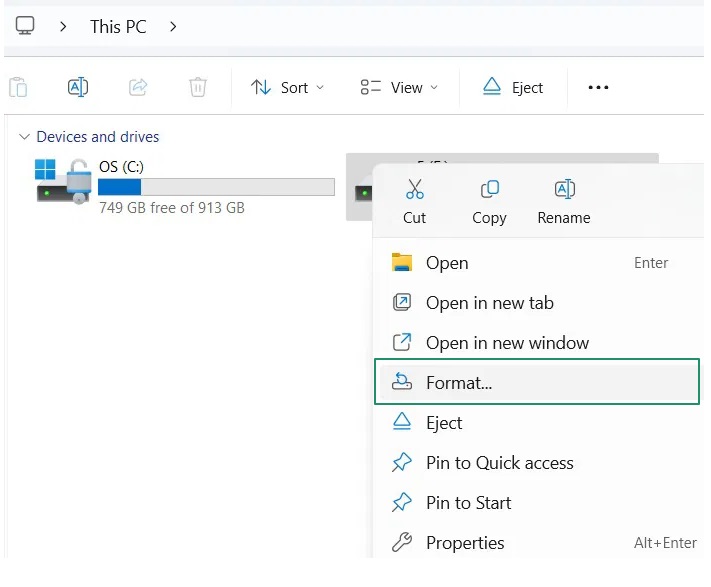The height and width of the screenshot is (587, 711).
Task: Click the toolbar Delete trash icon
Action: [198, 87]
